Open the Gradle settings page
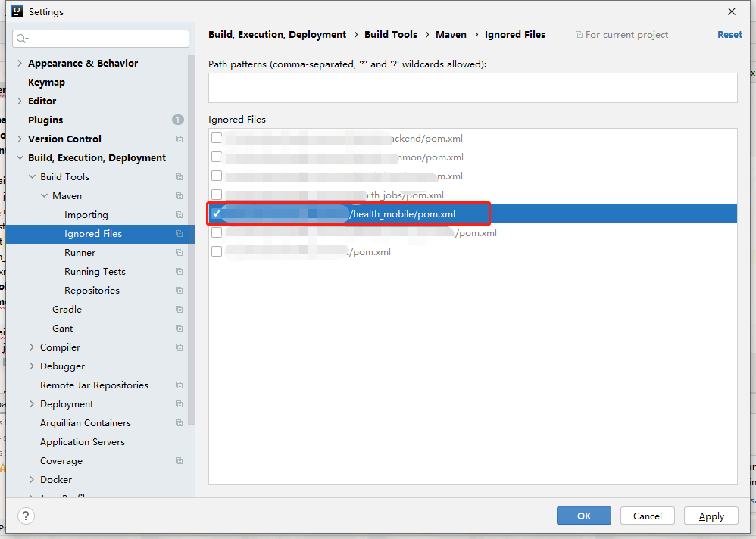The width and height of the screenshot is (756, 539). 67,309
